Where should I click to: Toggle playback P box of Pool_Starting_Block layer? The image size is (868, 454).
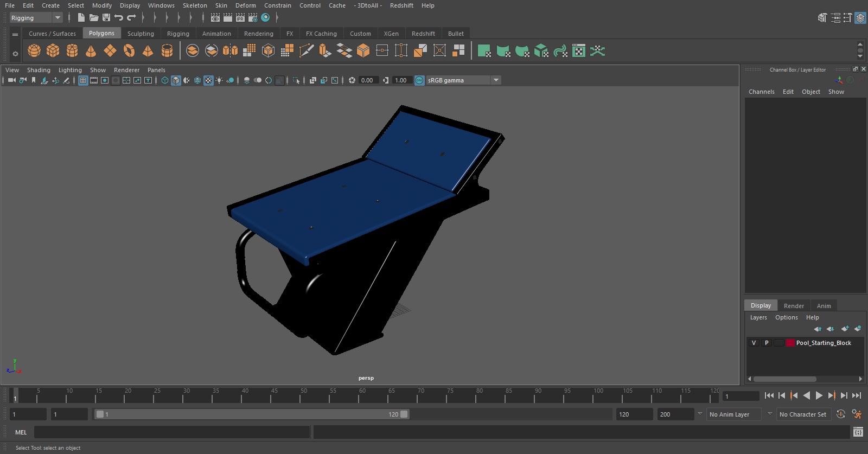tap(767, 343)
